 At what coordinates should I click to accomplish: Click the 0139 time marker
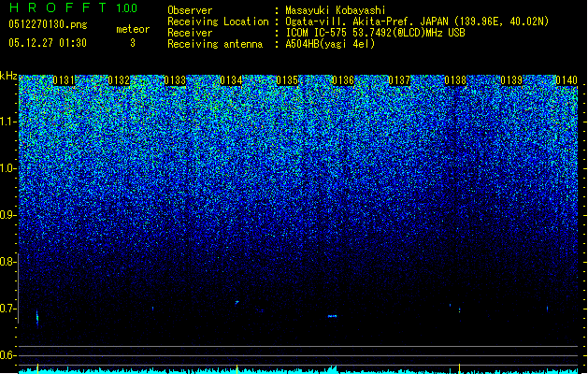point(511,80)
